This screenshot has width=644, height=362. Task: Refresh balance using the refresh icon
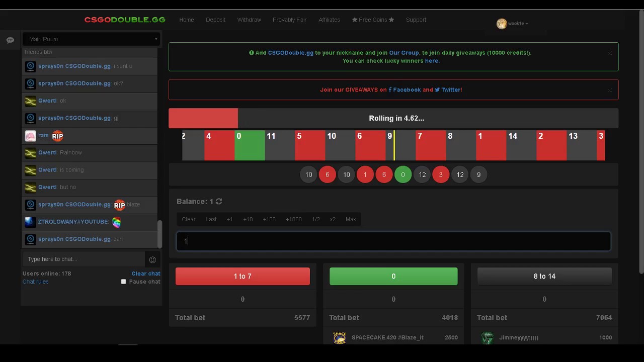click(219, 201)
